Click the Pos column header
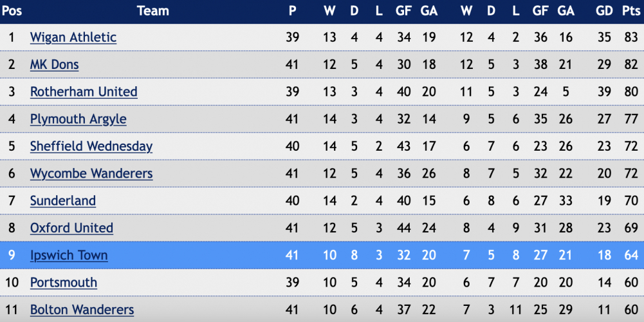 pos(12,11)
